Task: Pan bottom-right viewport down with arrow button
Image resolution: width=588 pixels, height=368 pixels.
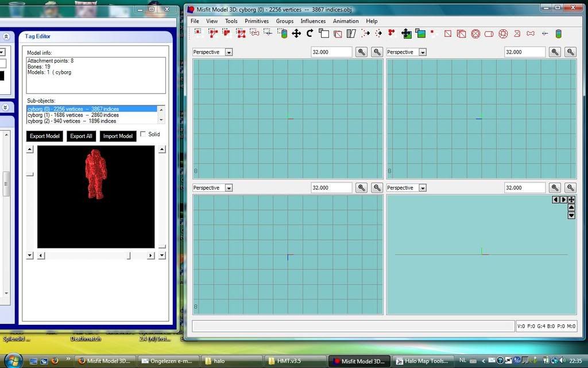Action: pyautogui.click(x=571, y=215)
